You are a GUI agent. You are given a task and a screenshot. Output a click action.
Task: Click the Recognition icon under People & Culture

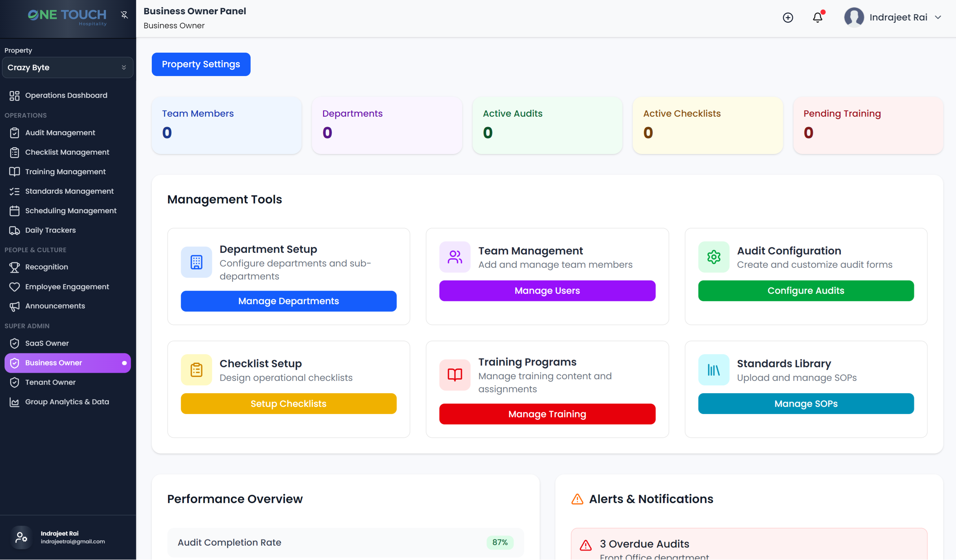[x=15, y=267]
